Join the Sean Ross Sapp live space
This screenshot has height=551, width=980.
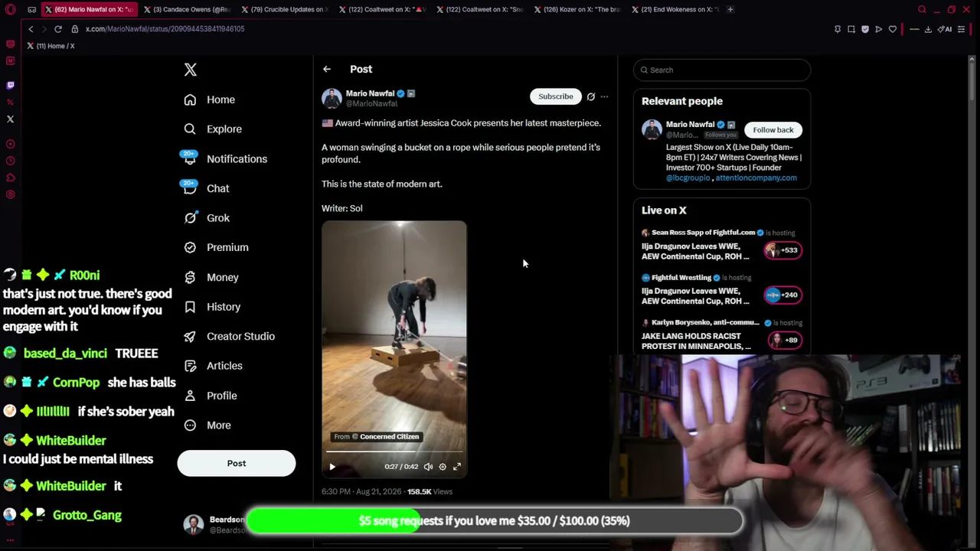tap(721, 246)
